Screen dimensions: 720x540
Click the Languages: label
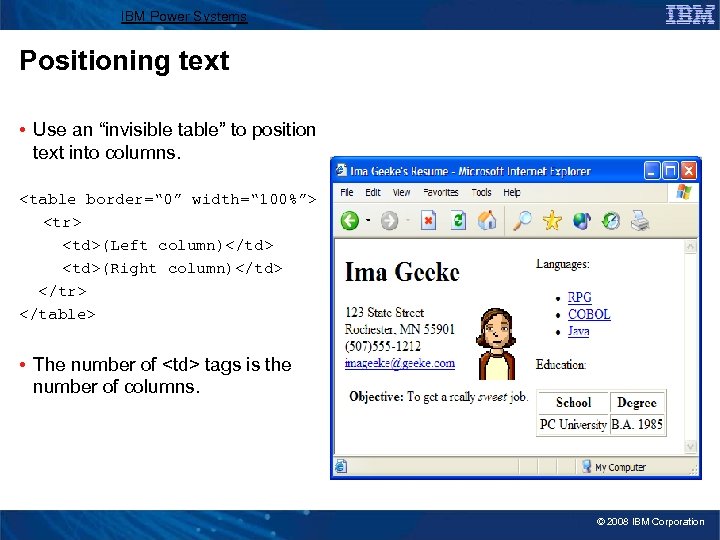562,264
